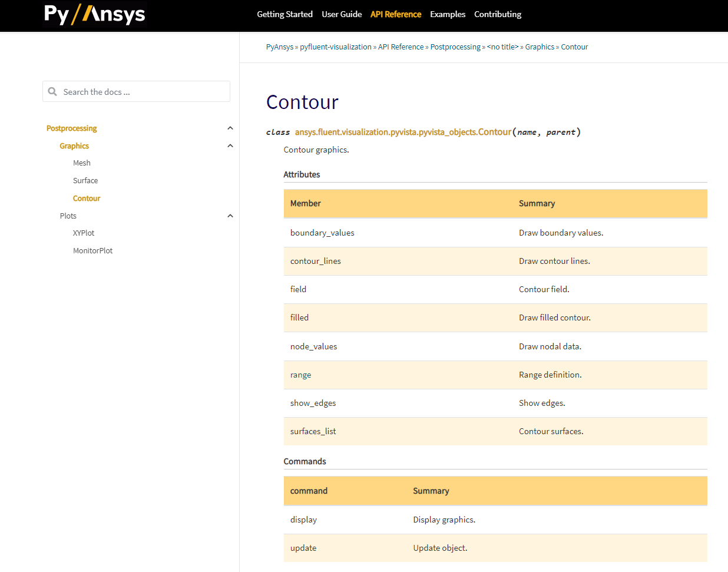Click 'Draw nodal data.' summary
This screenshot has height=572, width=728.
[550, 347]
